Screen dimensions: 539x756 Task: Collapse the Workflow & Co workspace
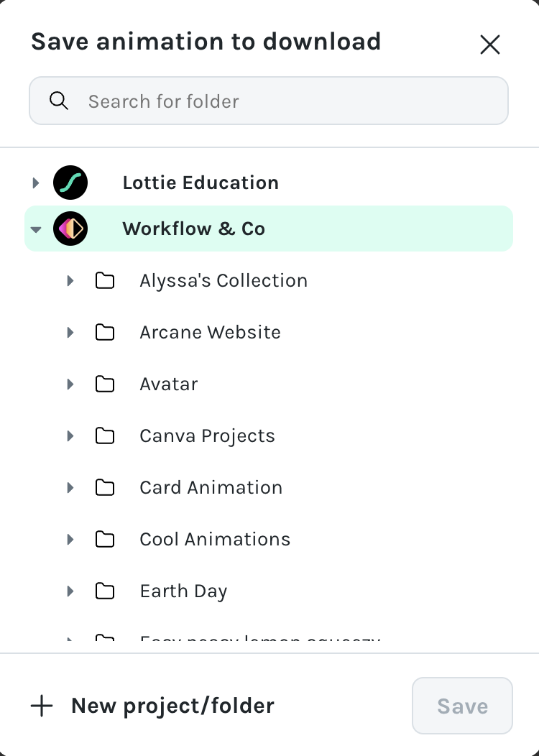point(36,229)
